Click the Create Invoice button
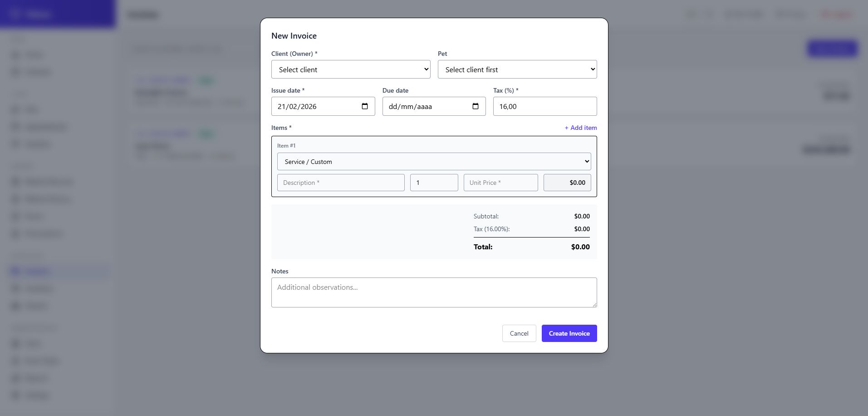The height and width of the screenshot is (416, 868). pyautogui.click(x=569, y=333)
